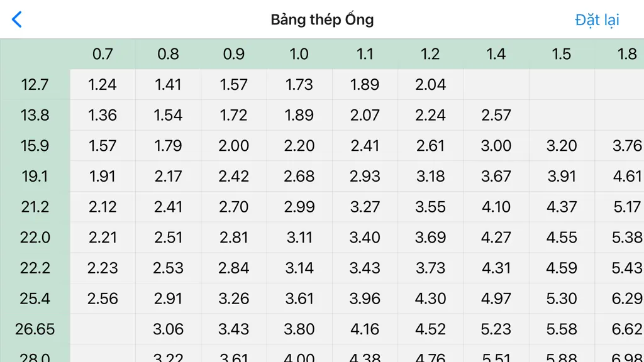Tap the Đặt lại reset button
The height and width of the screenshot is (362, 644).
597,20
